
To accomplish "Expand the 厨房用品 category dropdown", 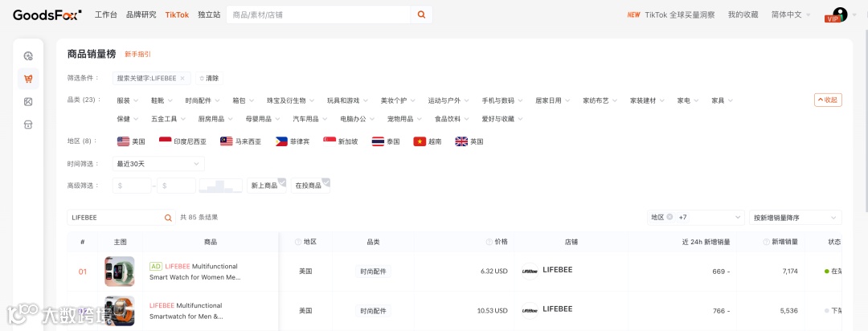I will click(215, 119).
